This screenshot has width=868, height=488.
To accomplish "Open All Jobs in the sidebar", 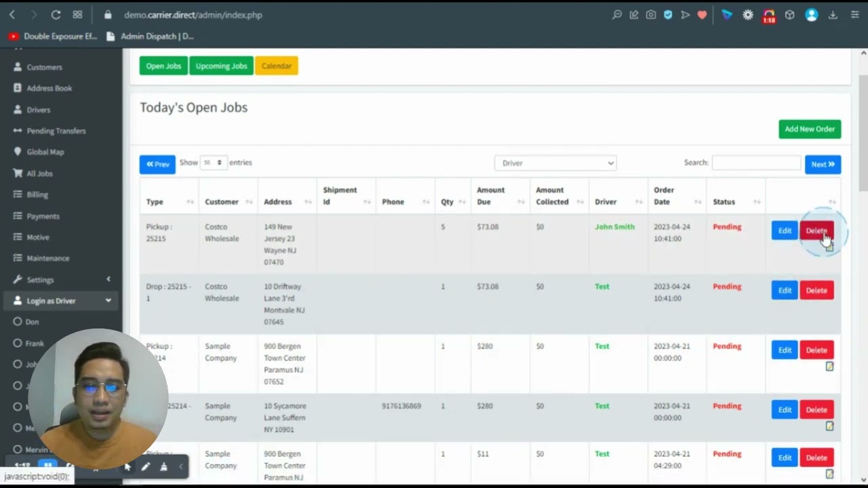I will pos(39,174).
